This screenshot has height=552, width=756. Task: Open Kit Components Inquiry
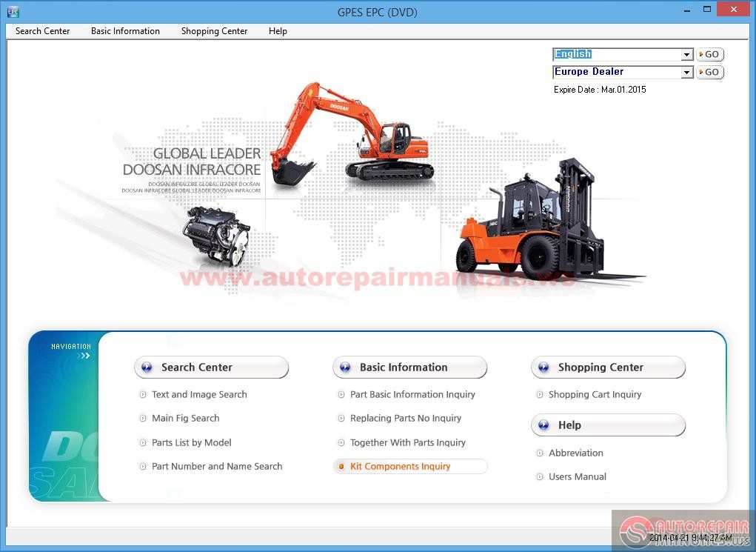tap(400, 467)
